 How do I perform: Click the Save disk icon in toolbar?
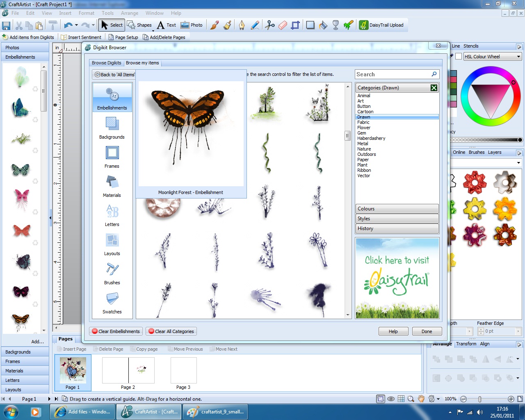[6, 25]
